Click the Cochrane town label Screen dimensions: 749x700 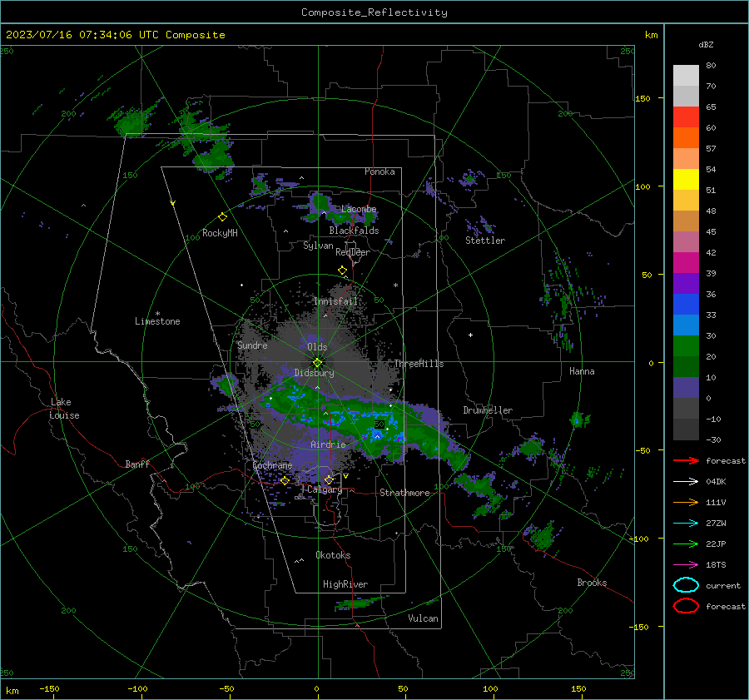pos(272,465)
